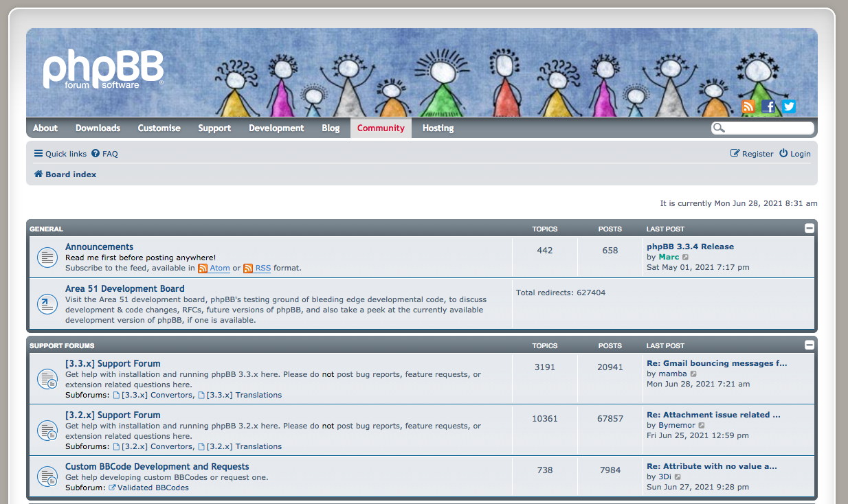Collapse the Support Forums category
848x504 pixels.
pos(810,345)
